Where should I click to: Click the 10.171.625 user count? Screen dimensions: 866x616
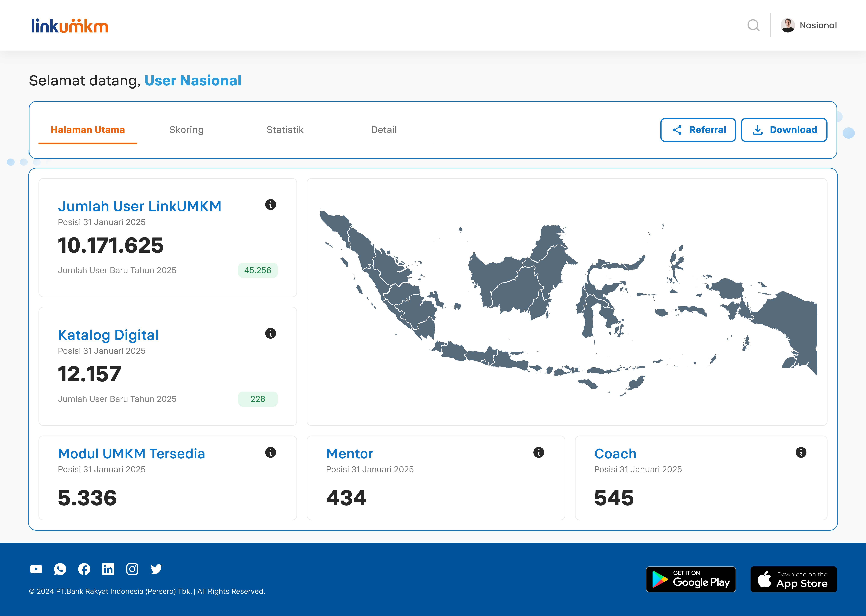111,245
